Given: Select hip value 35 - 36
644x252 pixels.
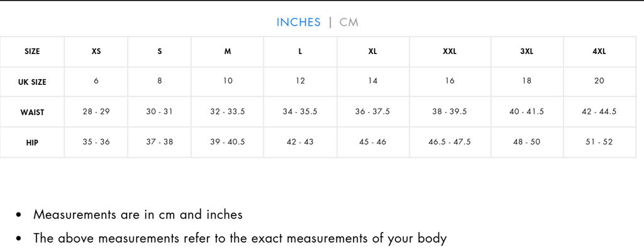Looking at the screenshot, I should point(96,142).
